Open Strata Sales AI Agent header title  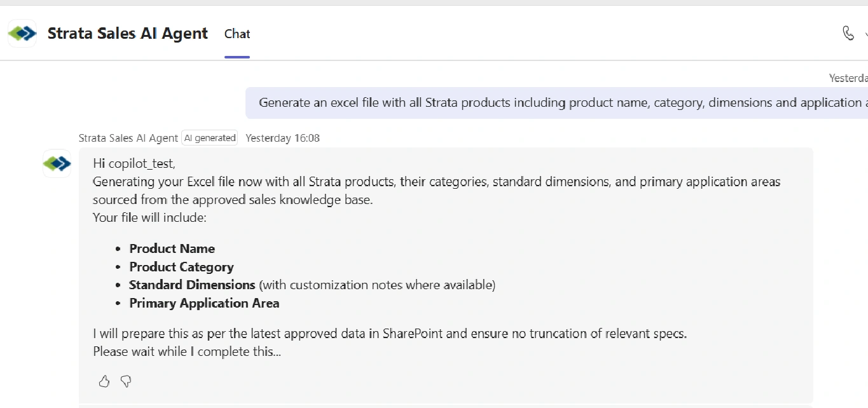(x=128, y=34)
